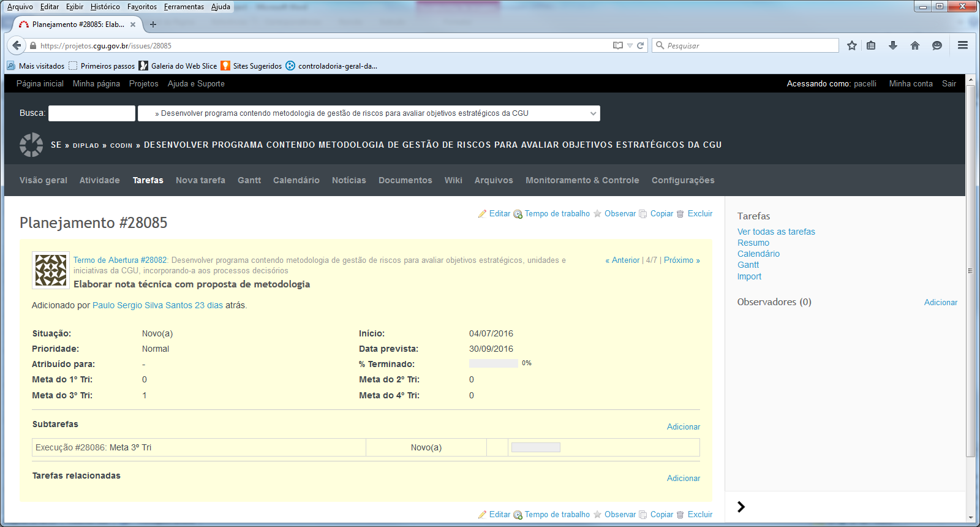
Task: Click Adicionar next to Subtarefas
Action: (683, 427)
